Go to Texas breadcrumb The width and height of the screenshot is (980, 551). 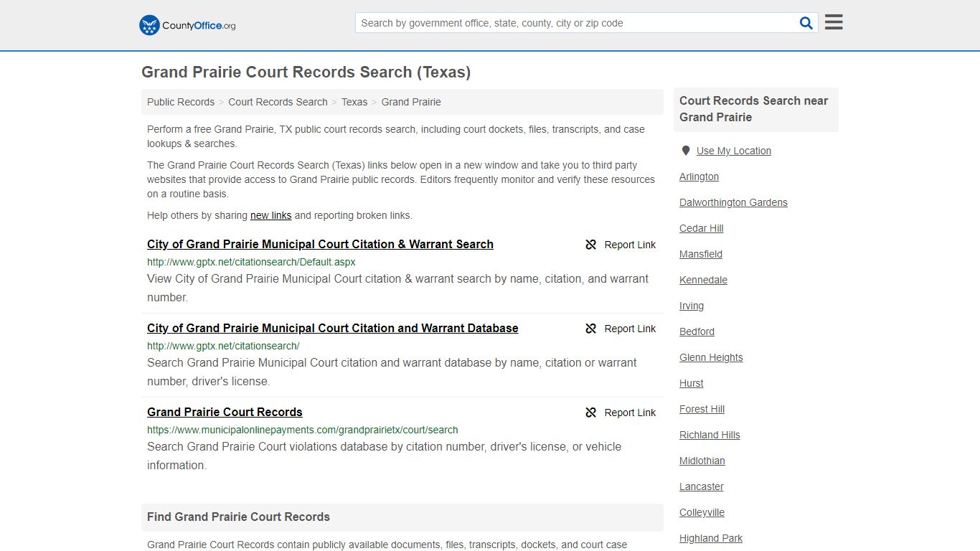354,102
